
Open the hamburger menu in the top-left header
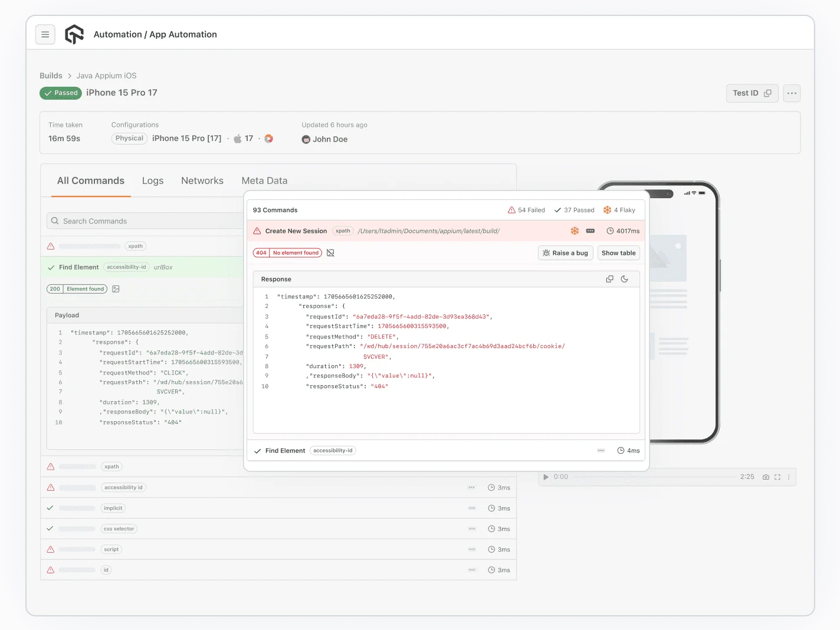(45, 34)
